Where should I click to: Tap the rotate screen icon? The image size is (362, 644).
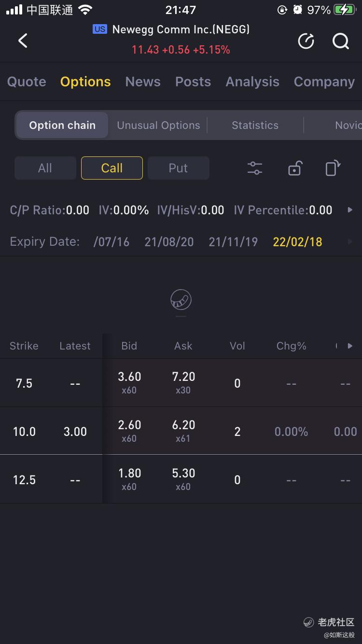[333, 168]
